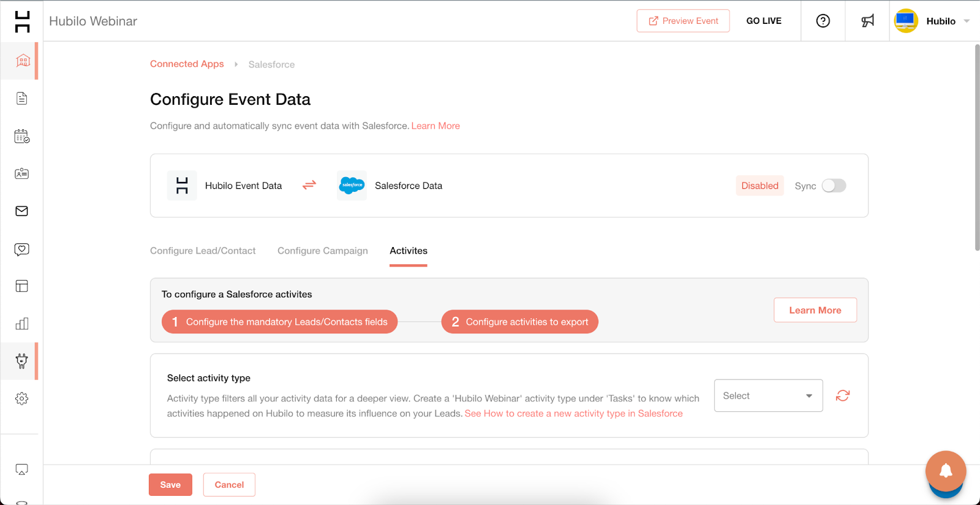Click the orange notification bell button
980x505 pixels.
tap(946, 471)
